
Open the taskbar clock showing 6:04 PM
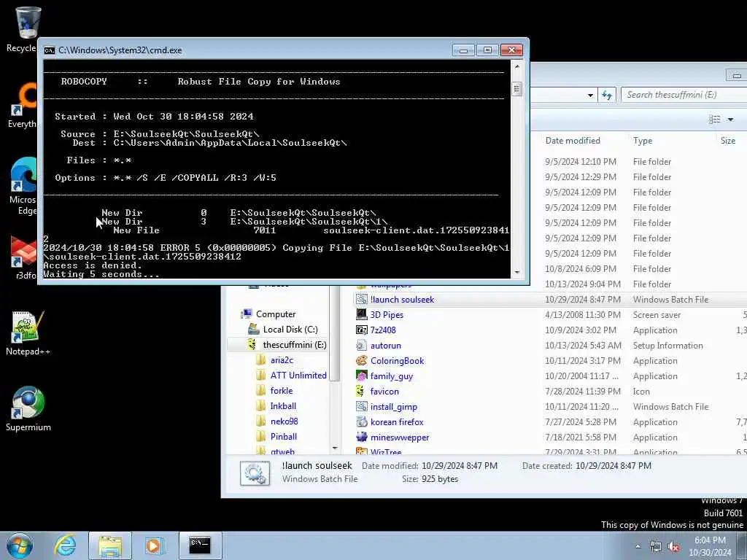coord(710,546)
